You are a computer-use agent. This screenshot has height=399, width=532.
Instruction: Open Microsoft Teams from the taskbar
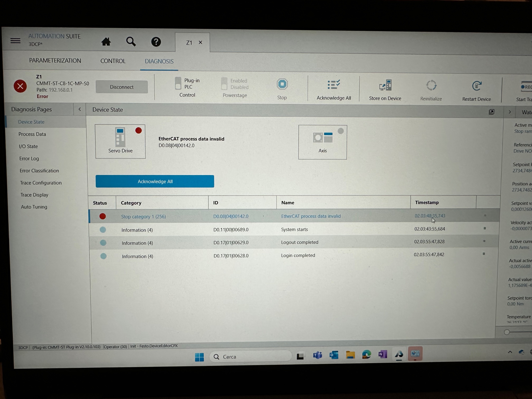pyautogui.click(x=317, y=355)
